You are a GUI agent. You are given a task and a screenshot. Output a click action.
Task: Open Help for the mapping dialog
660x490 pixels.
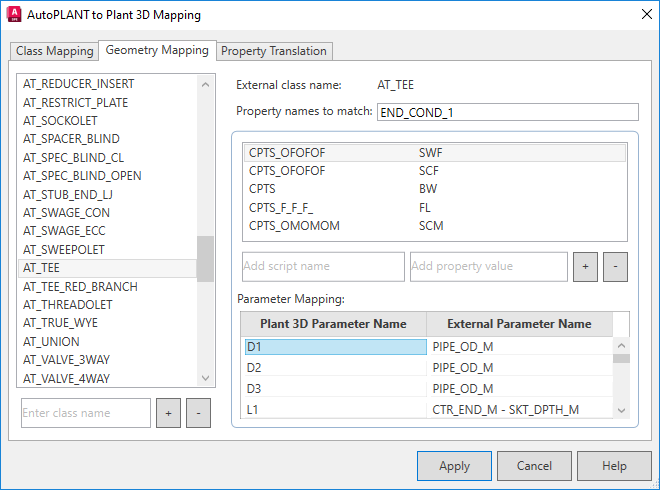[614, 466]
